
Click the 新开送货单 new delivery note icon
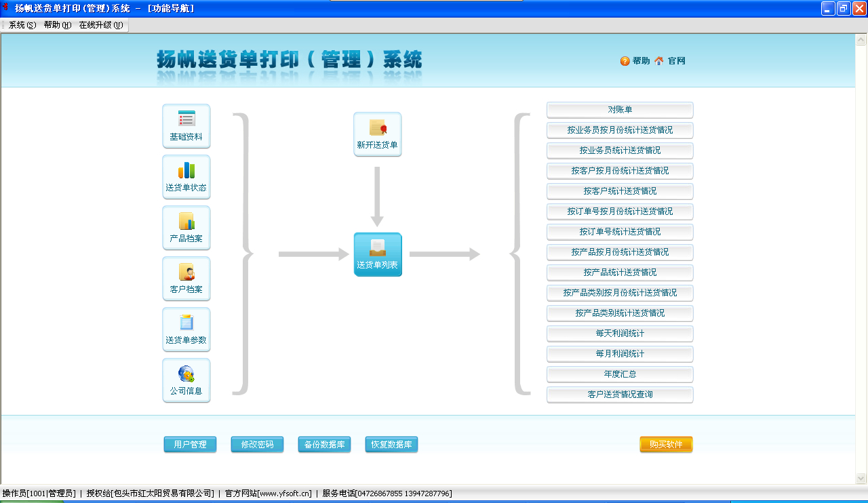coord(378,134)
